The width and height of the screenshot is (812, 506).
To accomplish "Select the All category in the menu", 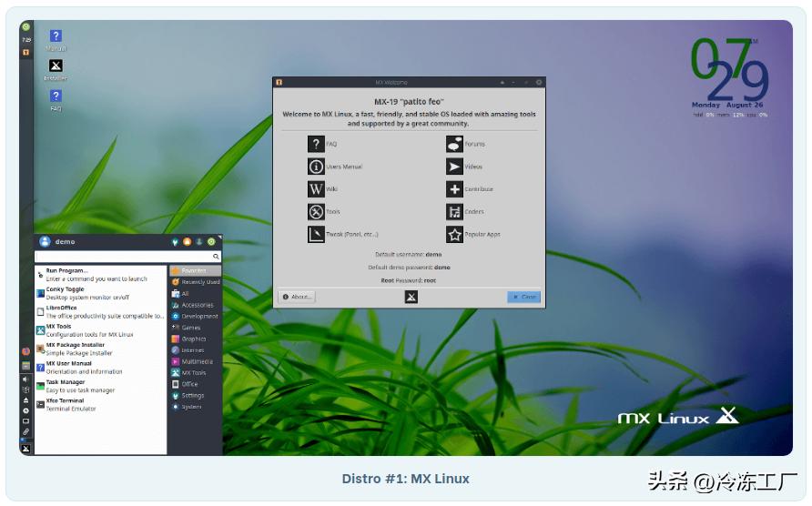I will 195,293.
